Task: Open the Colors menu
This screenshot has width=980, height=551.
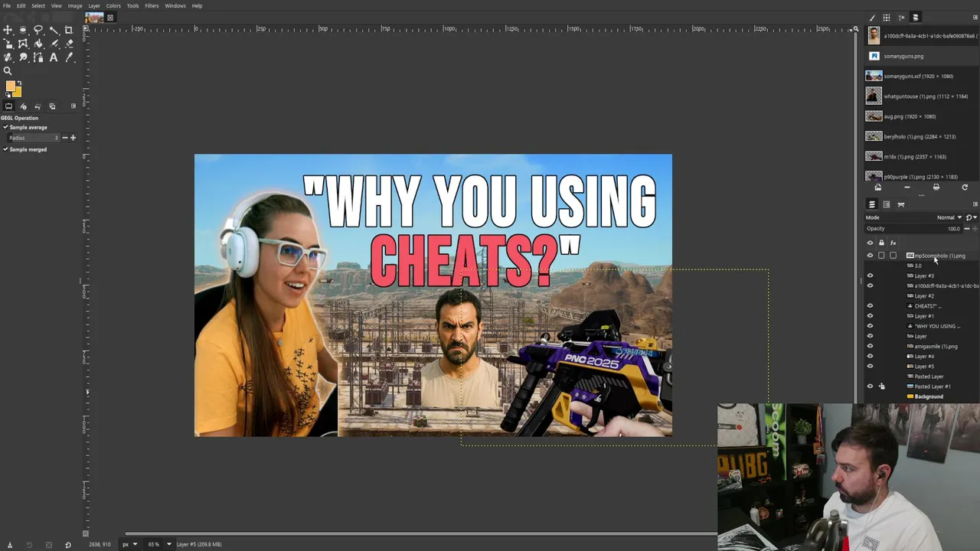Action: (113, 5)
